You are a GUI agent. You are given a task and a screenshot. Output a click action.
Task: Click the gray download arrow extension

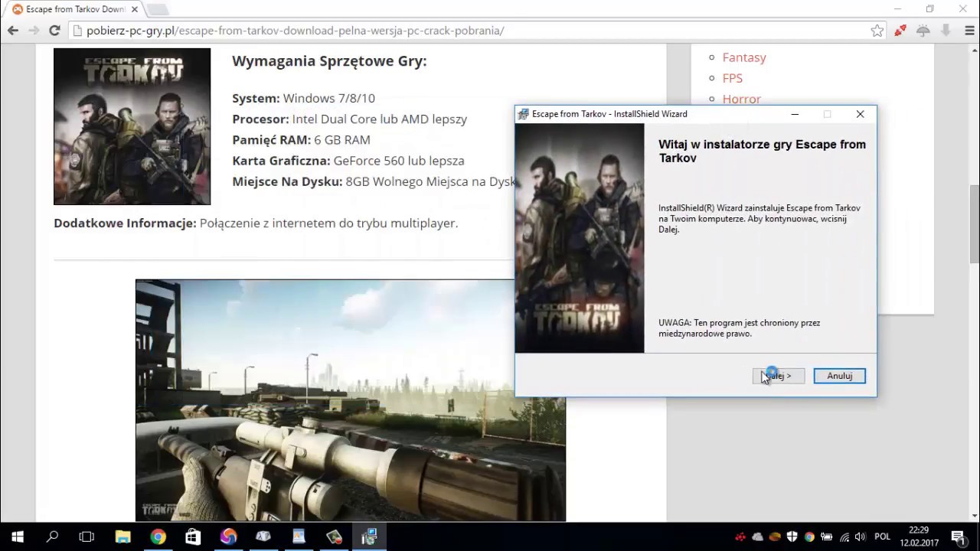pyautogui.click(x=946, y=31)
